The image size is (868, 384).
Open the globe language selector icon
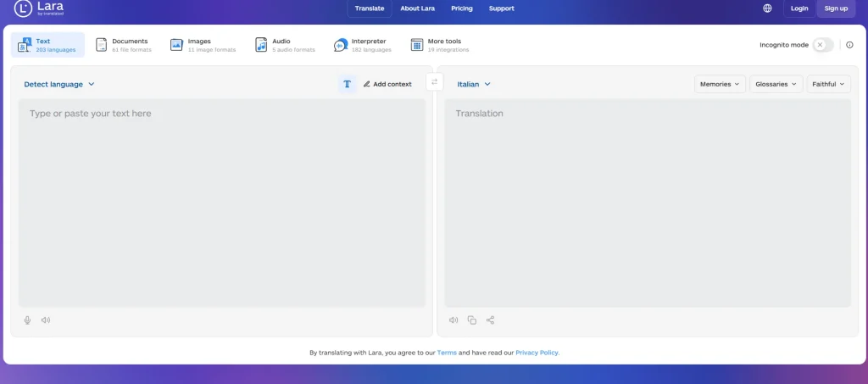[767, 8]
